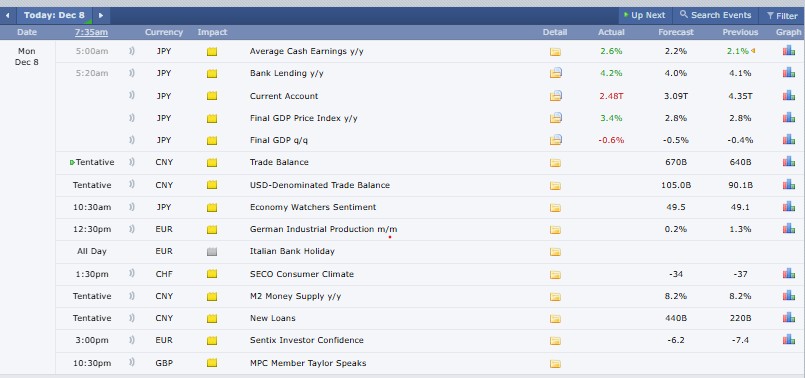Viewport: 805px width, 378px height.
Task: Open Search Events
Action: (x=715, y=15)
